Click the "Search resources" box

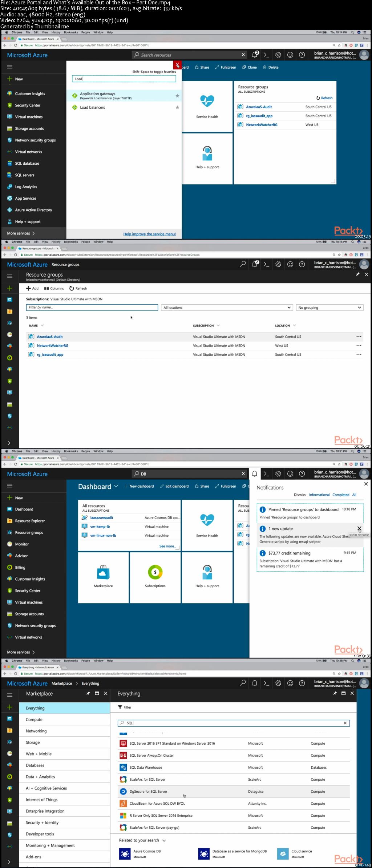pos(189,55)
